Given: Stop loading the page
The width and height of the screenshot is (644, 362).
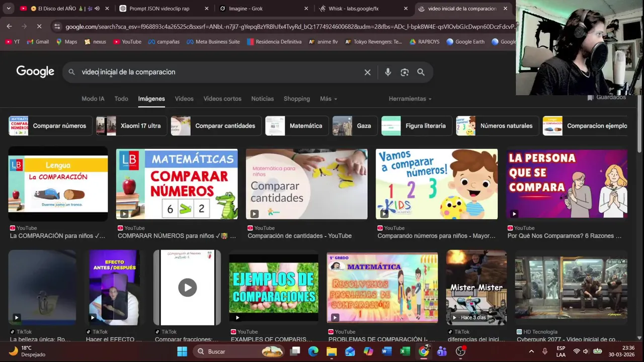Looking at the screenshot, I should click(39, 26).
